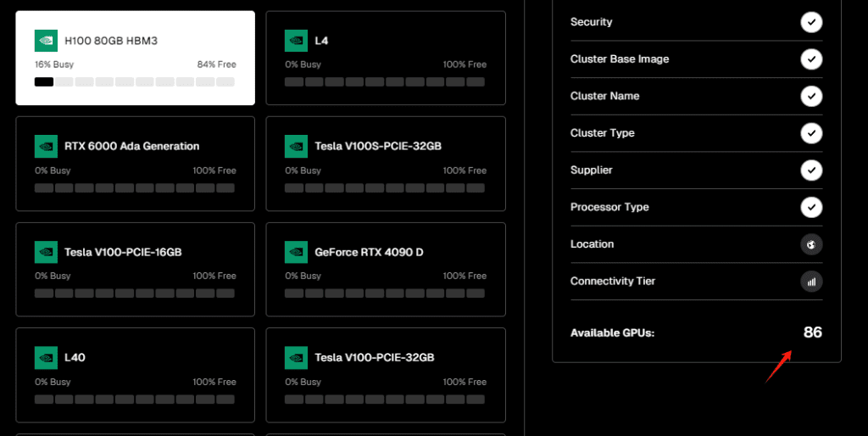Click the Security checkmark icon
The height and width of the screenshot is (436, 868).
(x=811, y=22)
